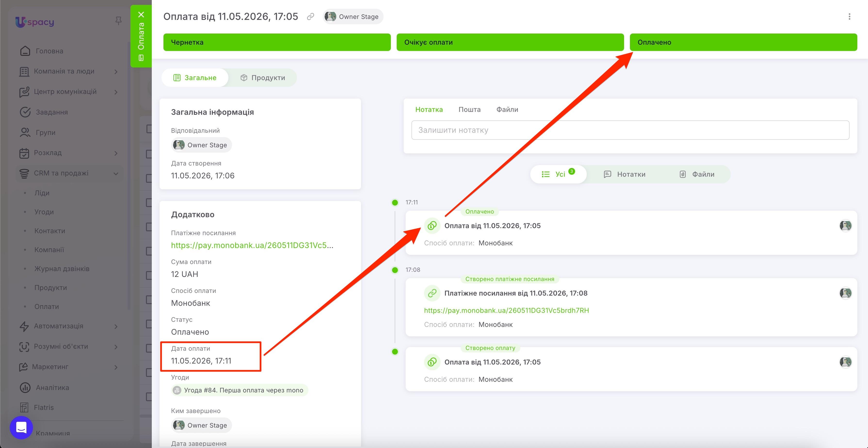Click the Сума оплати value 12 UAH
Viewport: 868px width, 448px height.
point(184,274)
